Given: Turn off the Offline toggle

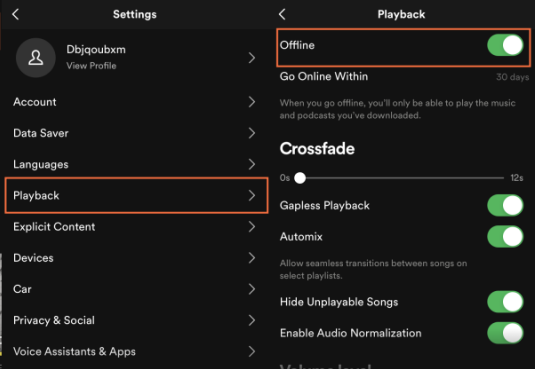Looking at the screenshot, I should [505, 45].
